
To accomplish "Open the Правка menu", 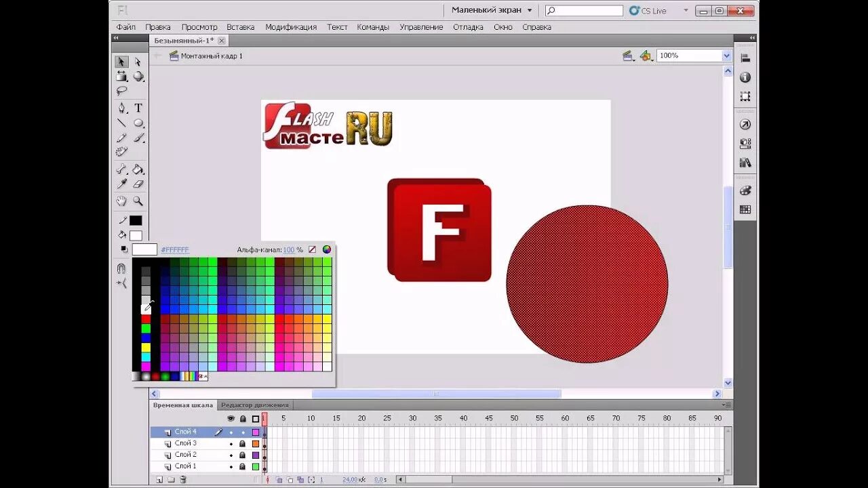I will coord(158,27).
